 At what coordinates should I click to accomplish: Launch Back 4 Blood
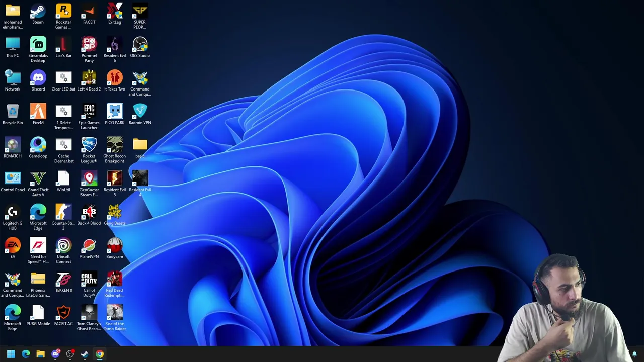(x=89, y=215)
